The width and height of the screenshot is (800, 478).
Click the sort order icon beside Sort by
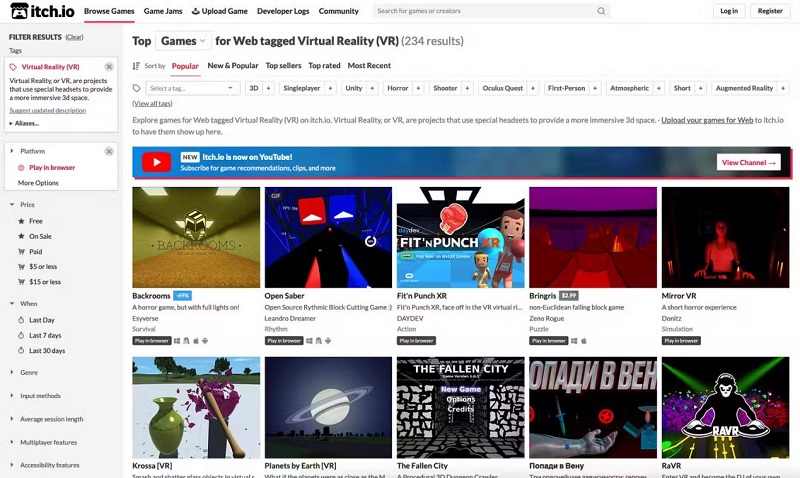tap(137, 66)
